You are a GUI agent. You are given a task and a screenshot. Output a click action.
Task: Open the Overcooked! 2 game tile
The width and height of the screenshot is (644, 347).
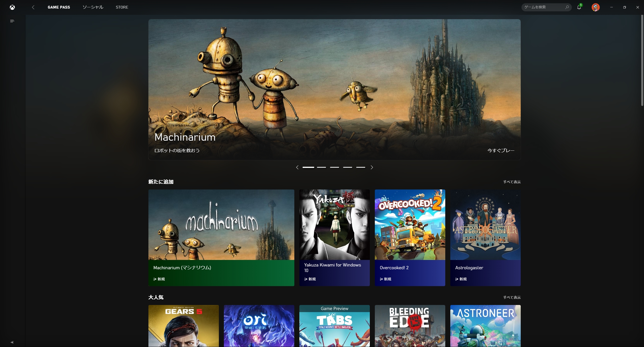[x=410, y=238]
